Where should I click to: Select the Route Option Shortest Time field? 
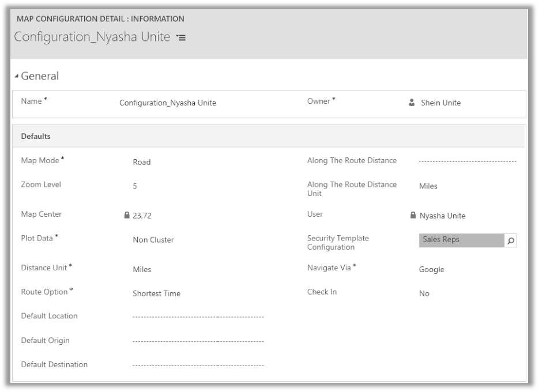click(156, 293)
